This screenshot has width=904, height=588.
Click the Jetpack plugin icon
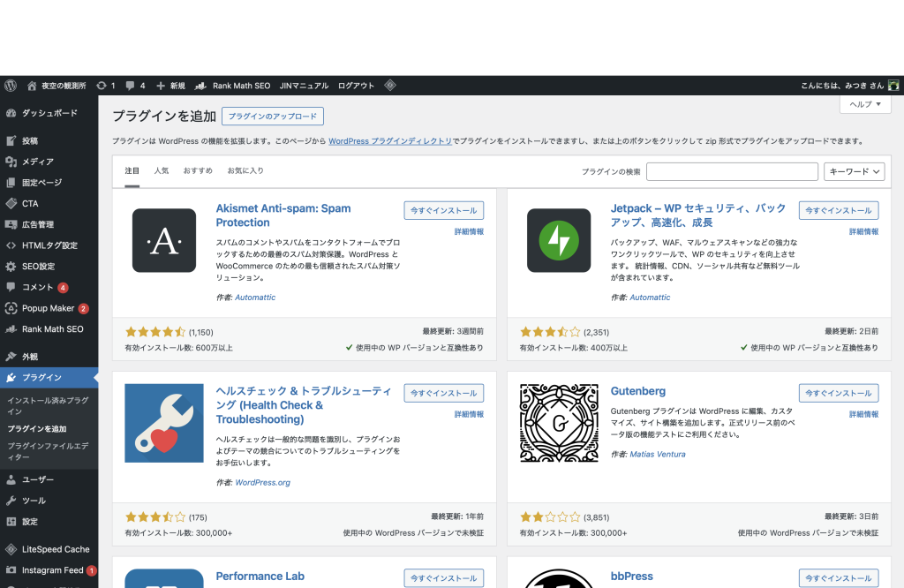tap(559, 240)
